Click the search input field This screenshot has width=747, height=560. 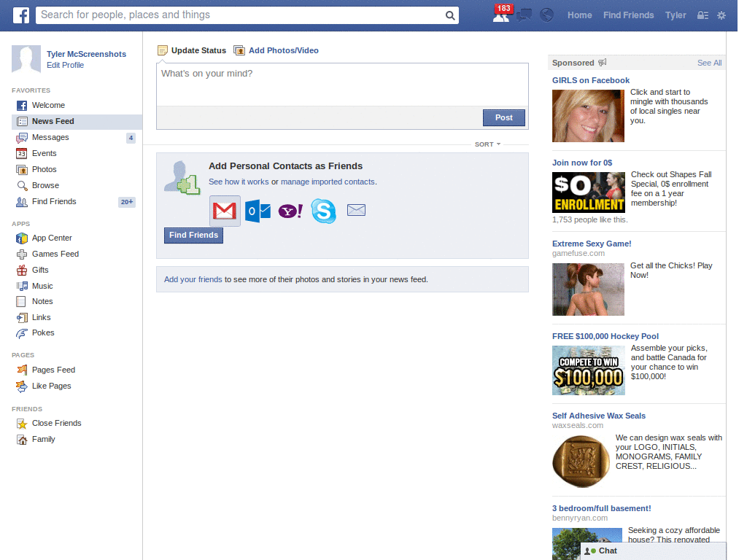pyautogui.click(x=241, y=15)
